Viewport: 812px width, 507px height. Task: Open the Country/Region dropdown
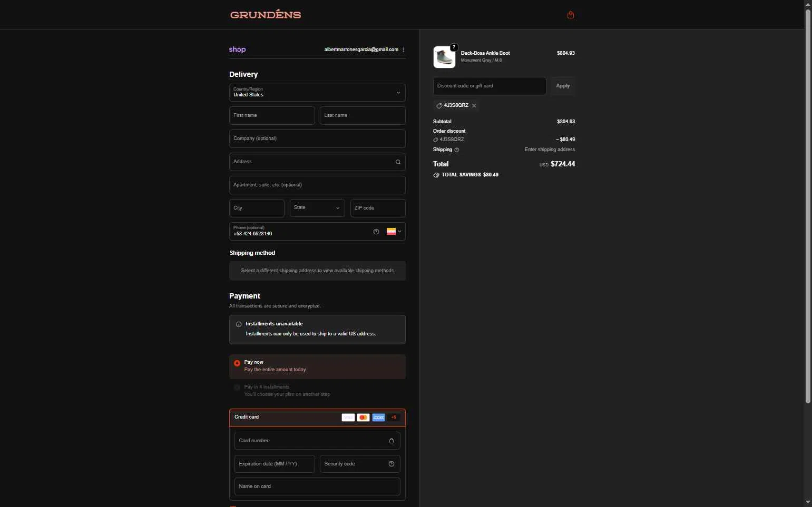(x=317, y=93)
